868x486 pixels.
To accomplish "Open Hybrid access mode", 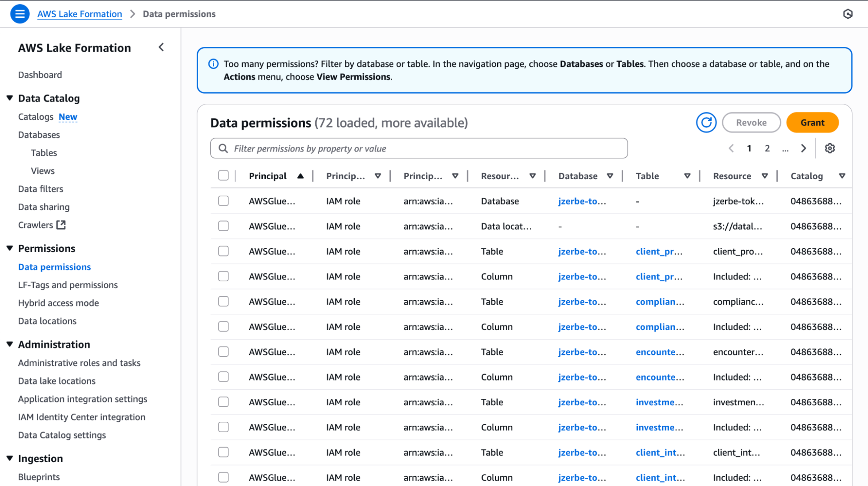I will 59,303.
